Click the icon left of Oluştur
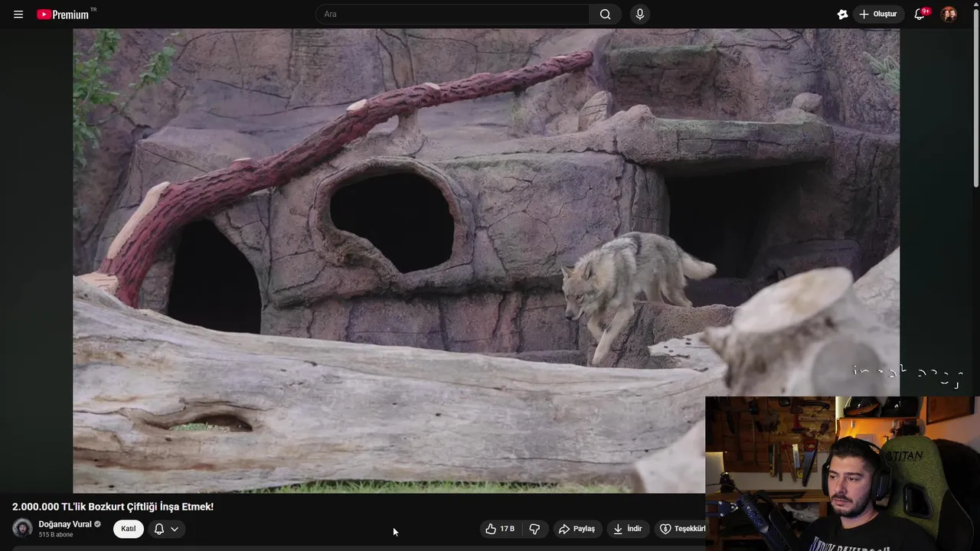Viewport: 980px width, 551px height. pyautogui.click(x=842, y=14)
